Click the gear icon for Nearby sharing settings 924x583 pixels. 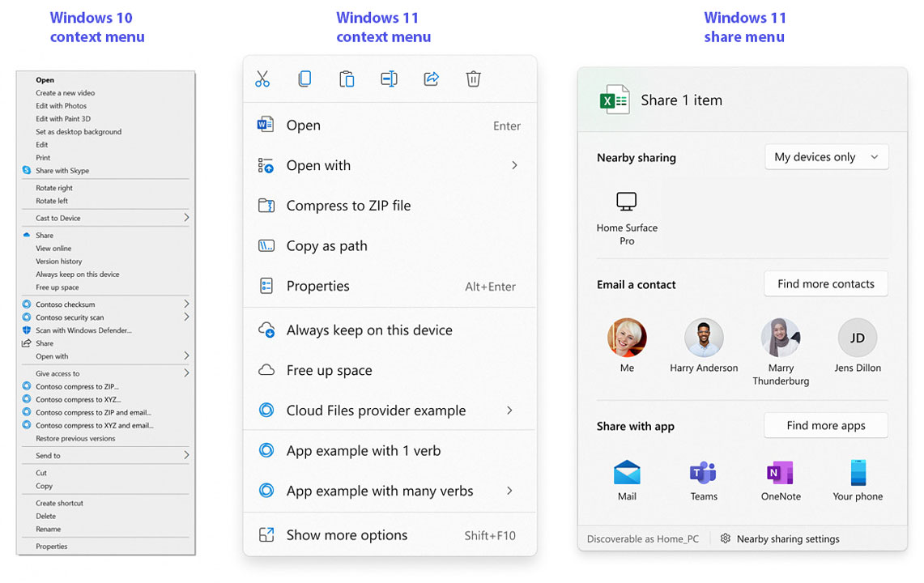click(726, 538)
